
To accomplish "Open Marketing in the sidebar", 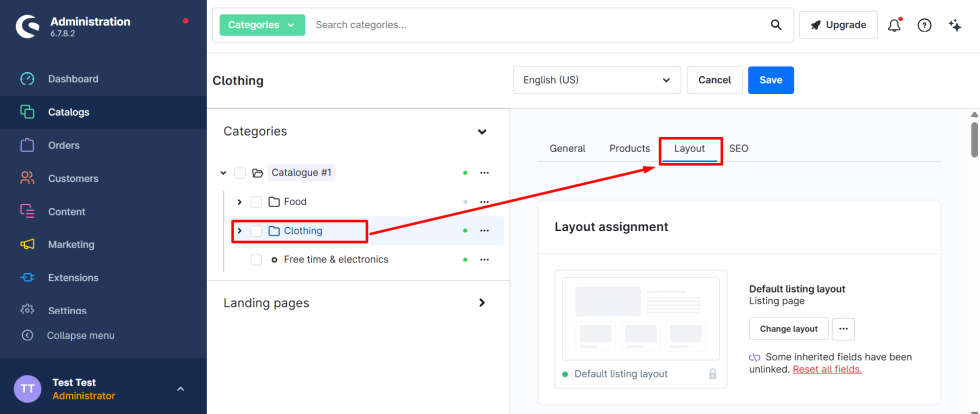I will [x=71, y=244].
